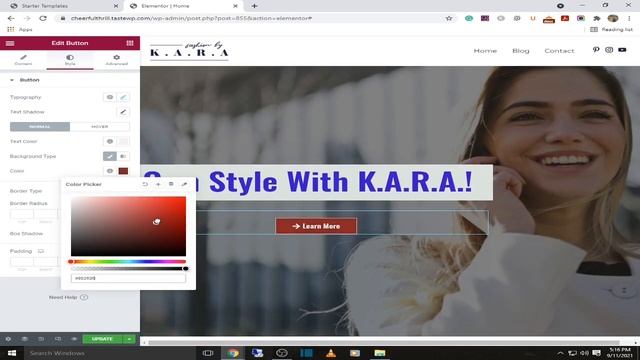
Task: Choose Gradient background type
Action: [x=123, y=156]
